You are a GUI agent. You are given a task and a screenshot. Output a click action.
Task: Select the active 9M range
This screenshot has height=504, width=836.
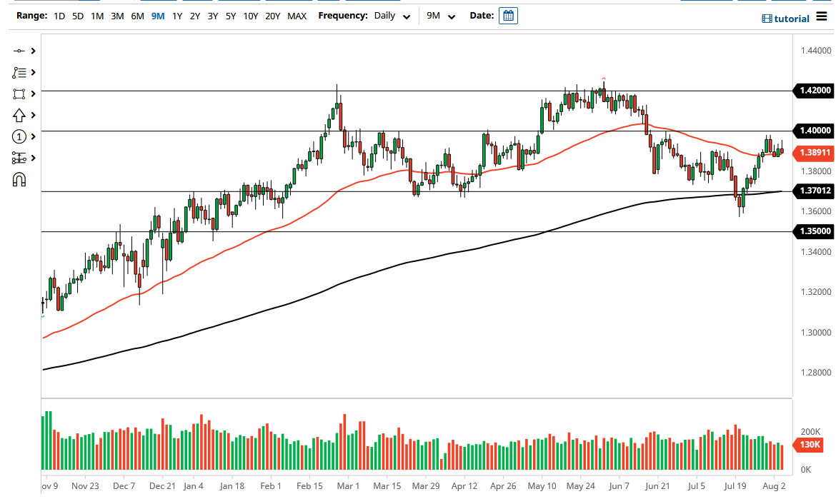(x=158, y=16)
